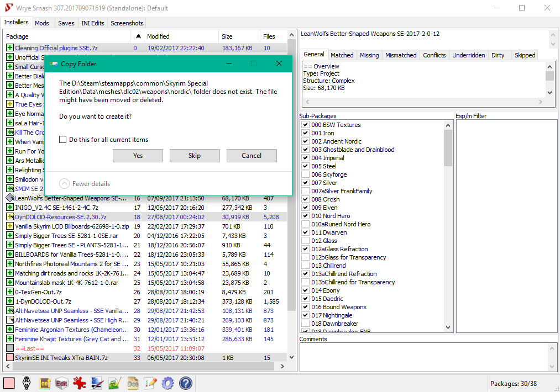Click the pink icon beside SkyrimSE INI Tweaks XTra BAIN
Viewport: 560px width, 392px height.
point(9,357)
